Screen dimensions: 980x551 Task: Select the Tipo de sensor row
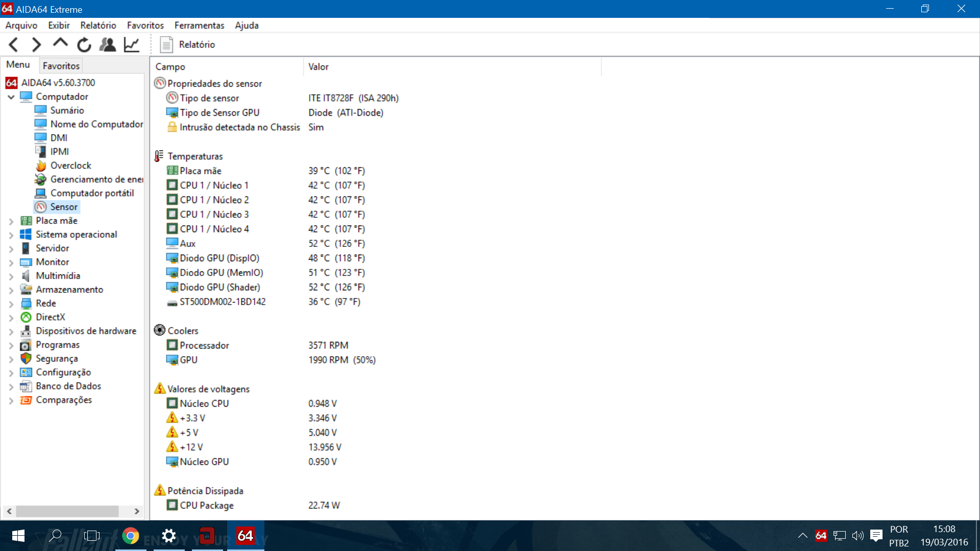pos(282,98)
